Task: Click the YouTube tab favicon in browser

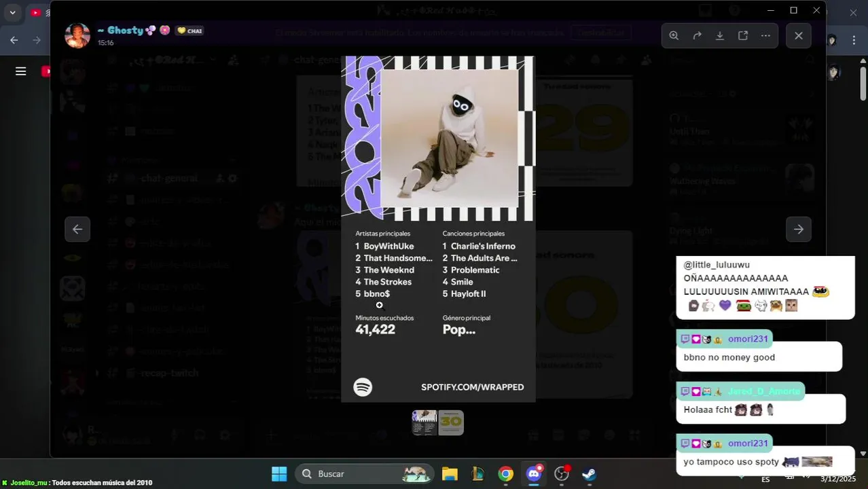Action: pos(36,12)
